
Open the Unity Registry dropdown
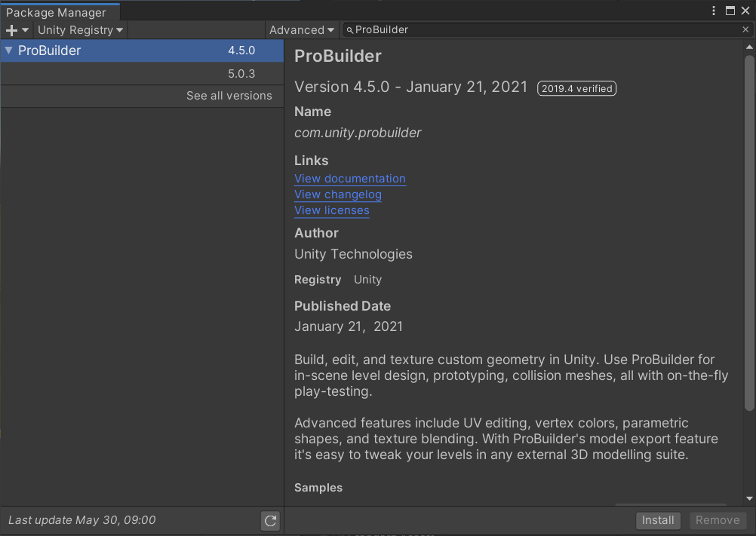point(80,30)
